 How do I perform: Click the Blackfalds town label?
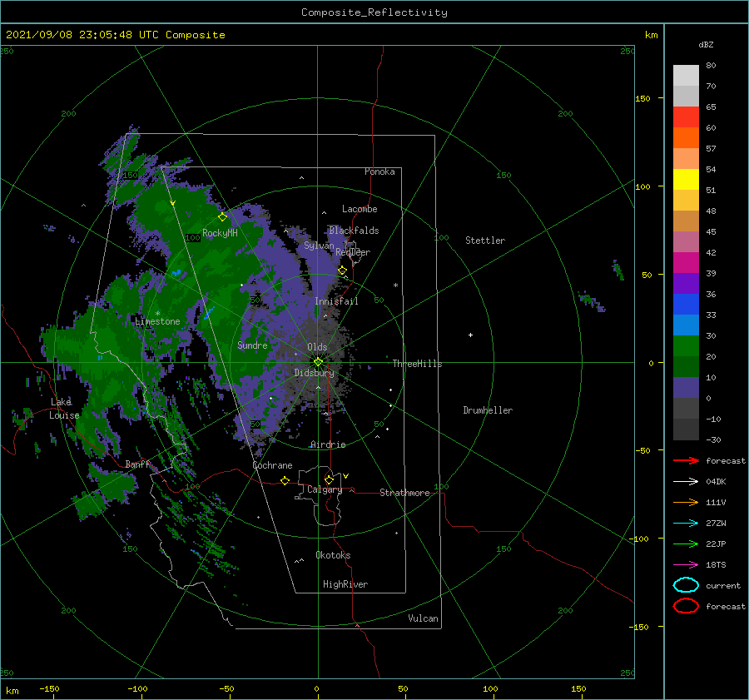tap(354, 231)
